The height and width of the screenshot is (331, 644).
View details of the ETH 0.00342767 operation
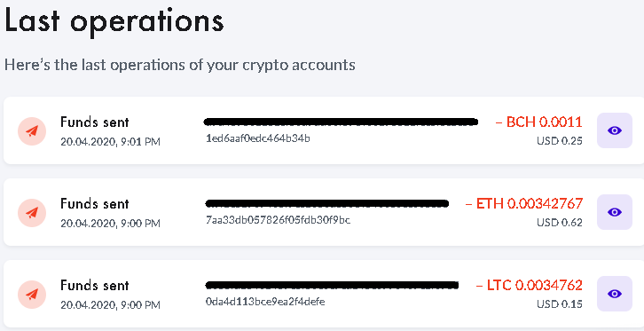pyautogui.click(x=614, y=212)
